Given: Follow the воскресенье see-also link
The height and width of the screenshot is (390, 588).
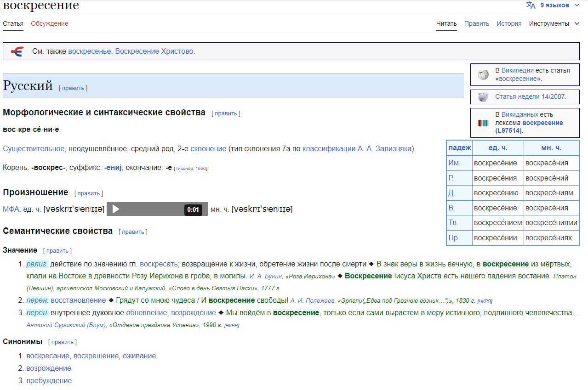Looking at the screenshot, I should pos(90,51).
